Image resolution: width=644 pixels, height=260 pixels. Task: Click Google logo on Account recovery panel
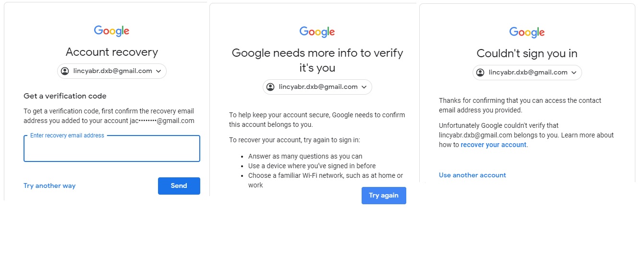click(x=111, y=31)
